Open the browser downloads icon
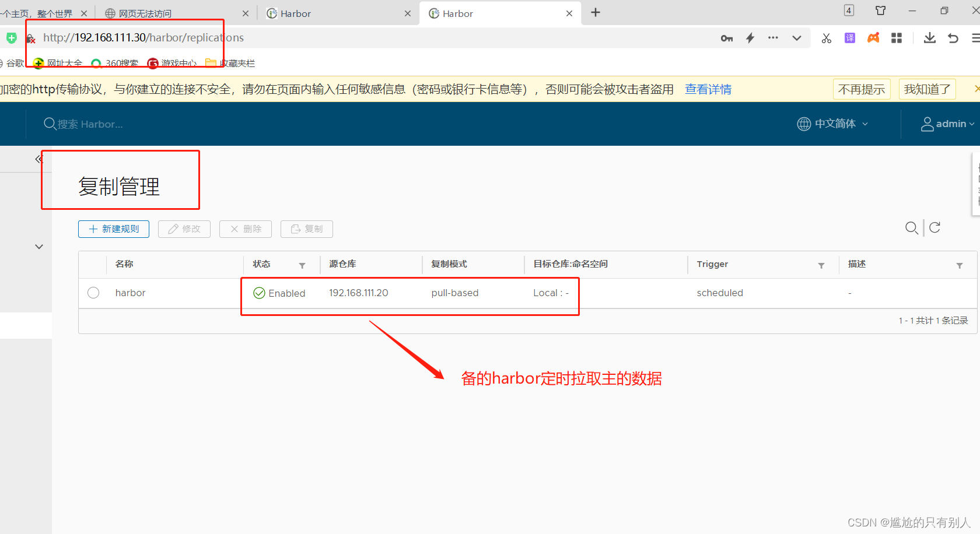 930,38
